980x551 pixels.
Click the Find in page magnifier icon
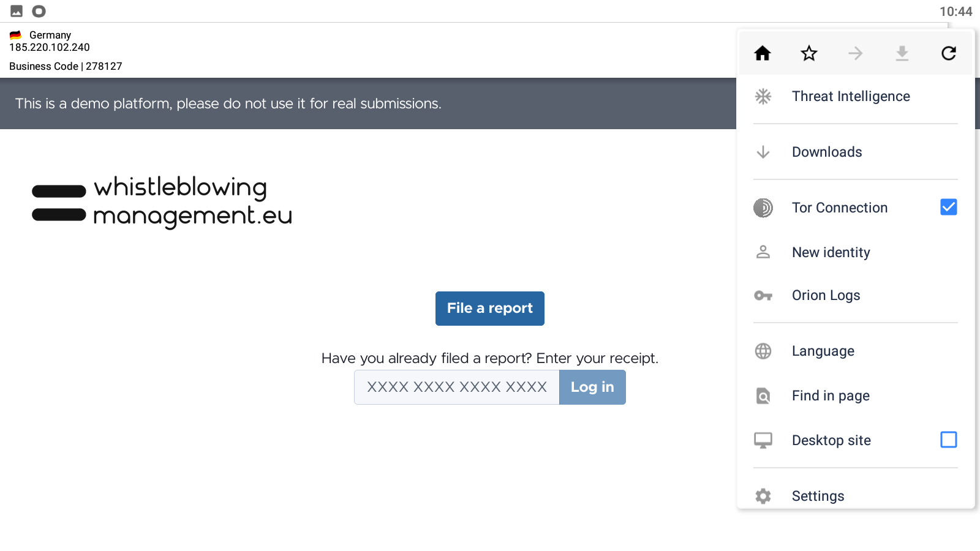pos(763,395)
